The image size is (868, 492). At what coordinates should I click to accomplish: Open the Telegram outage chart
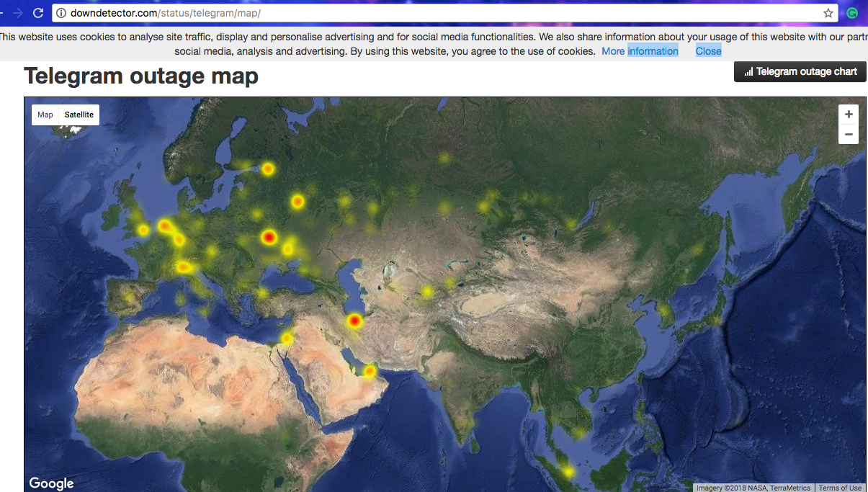click(800, 71)
